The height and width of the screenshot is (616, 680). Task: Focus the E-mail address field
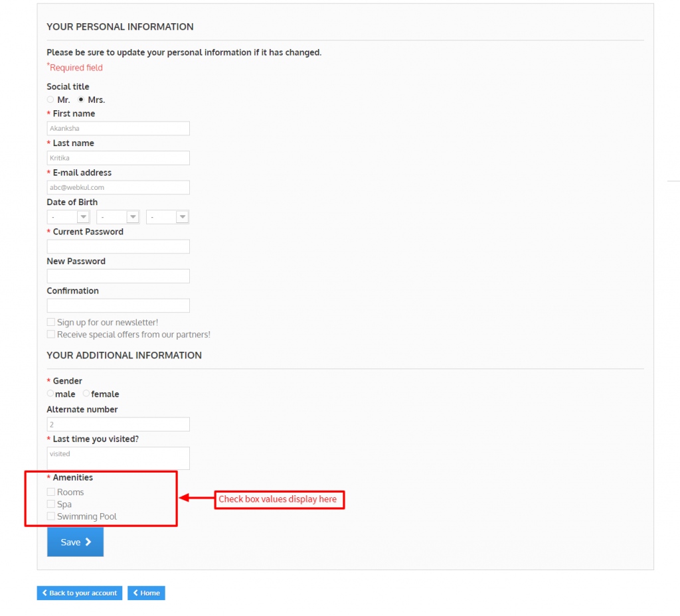point(118,187)
